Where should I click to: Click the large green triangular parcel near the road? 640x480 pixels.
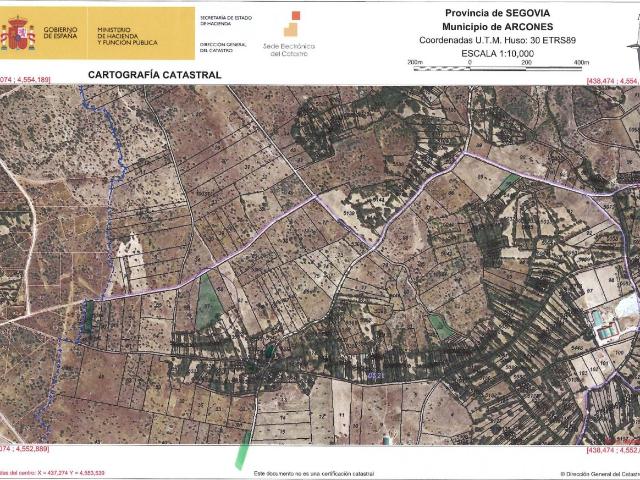[x=209, y=300]
